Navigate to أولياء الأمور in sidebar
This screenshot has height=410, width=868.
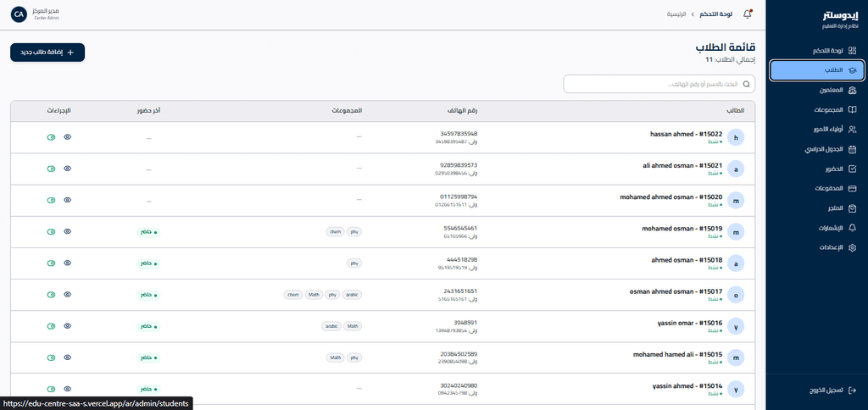(x=817, y=130)
